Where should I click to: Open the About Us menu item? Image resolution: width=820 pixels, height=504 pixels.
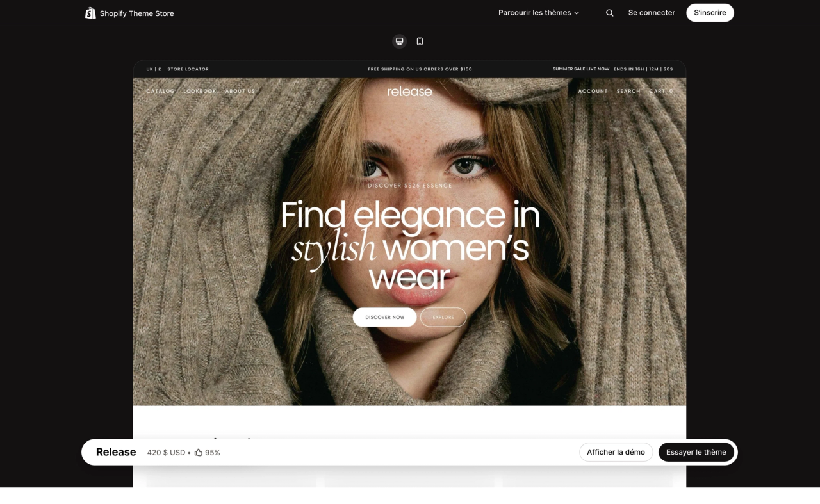pos(240,91)
